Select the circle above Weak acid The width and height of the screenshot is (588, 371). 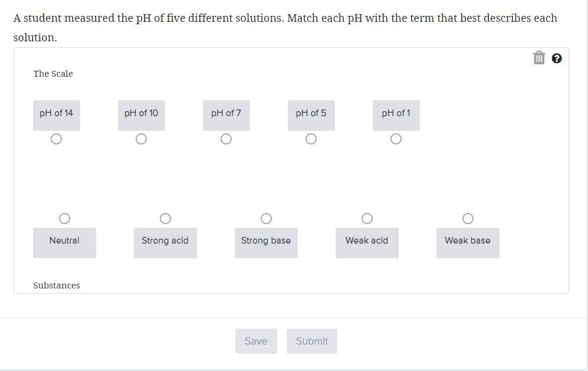click(x=367, y=219)
